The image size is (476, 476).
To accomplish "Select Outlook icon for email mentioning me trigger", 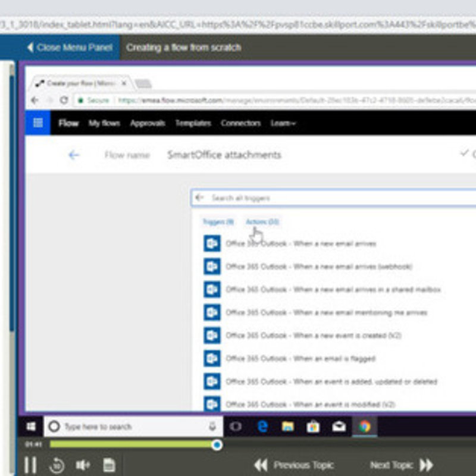I will [212, 312].
